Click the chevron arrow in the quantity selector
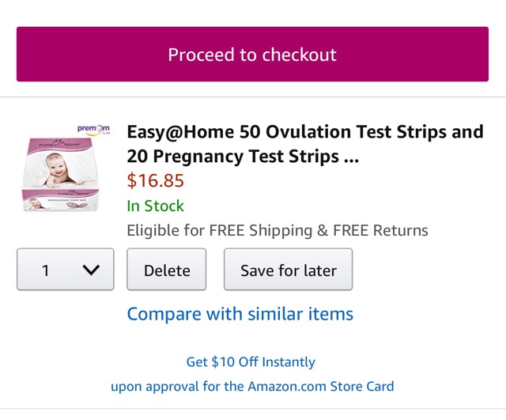The height and width of the screenshot is (420, 506). coord(91,270)
